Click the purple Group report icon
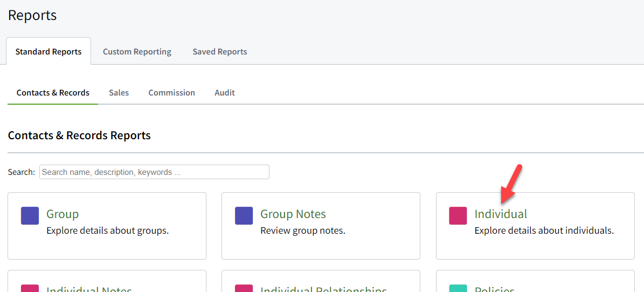Viewport: 644px width, 292px height. [x=30, y=216]
